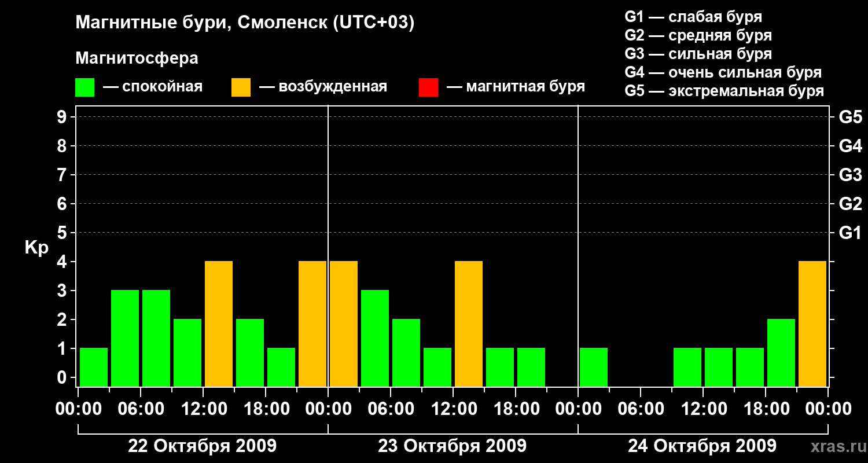Click the legend text '— возбужденная'
868x463 pixels.
coord(323,87)
